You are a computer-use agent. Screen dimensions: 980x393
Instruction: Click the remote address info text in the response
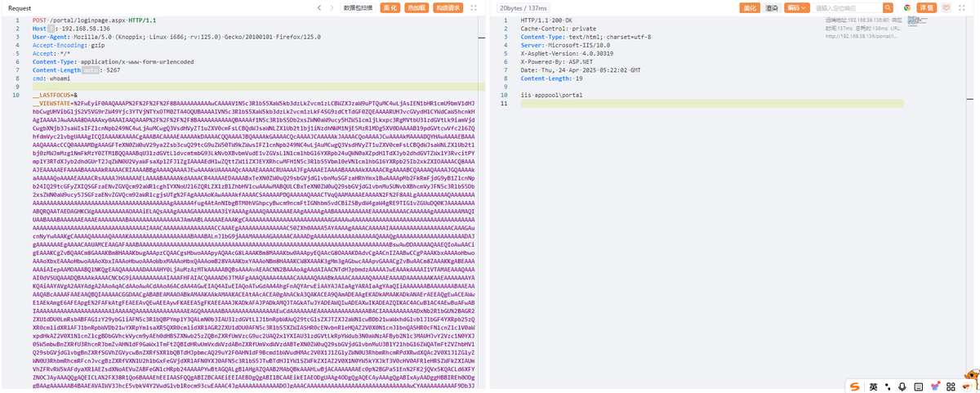863,28
